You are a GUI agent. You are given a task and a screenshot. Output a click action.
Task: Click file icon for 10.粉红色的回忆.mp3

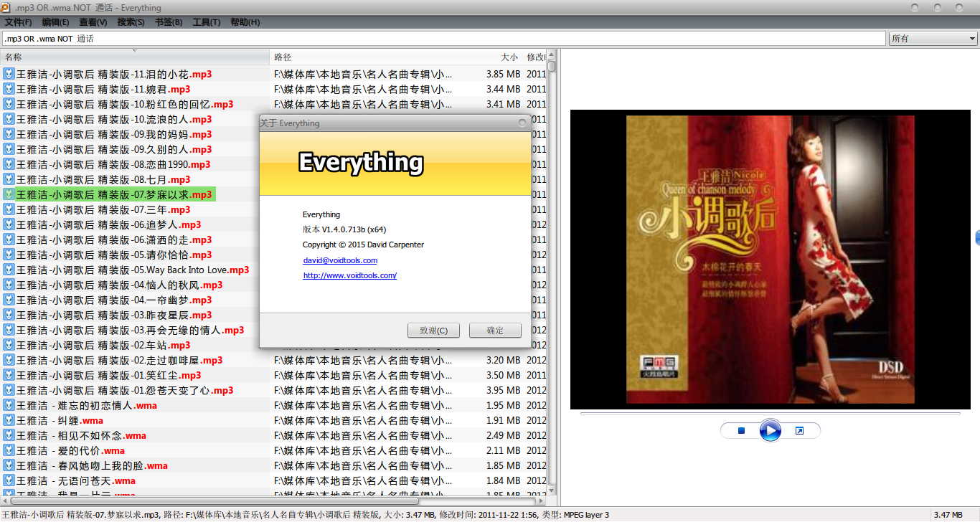[x=9, y=104]
